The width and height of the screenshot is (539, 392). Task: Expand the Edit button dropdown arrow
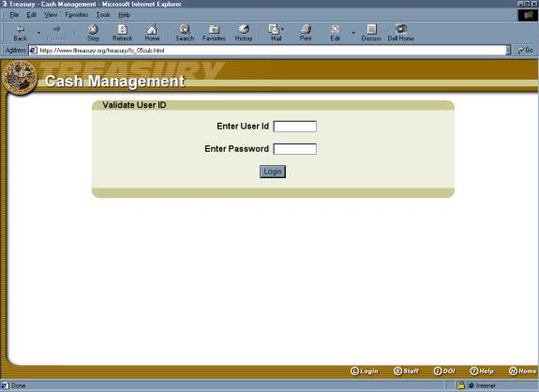coord(353,33)
